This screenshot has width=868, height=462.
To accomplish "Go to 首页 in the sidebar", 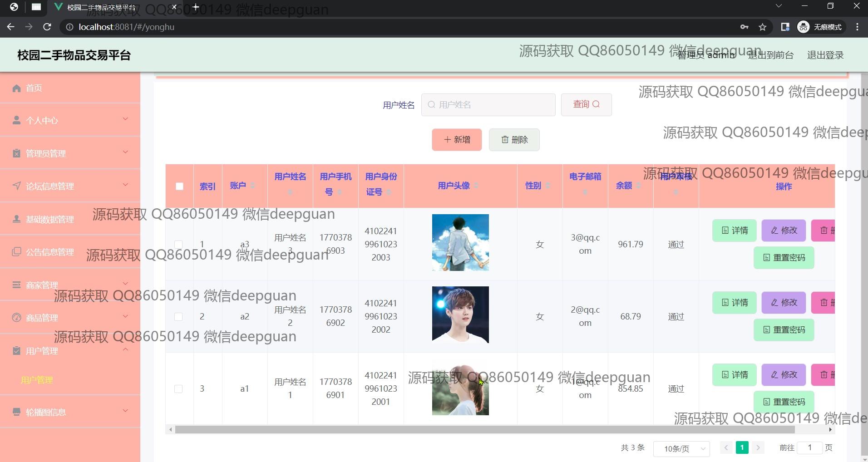I will tap(70, 88).
